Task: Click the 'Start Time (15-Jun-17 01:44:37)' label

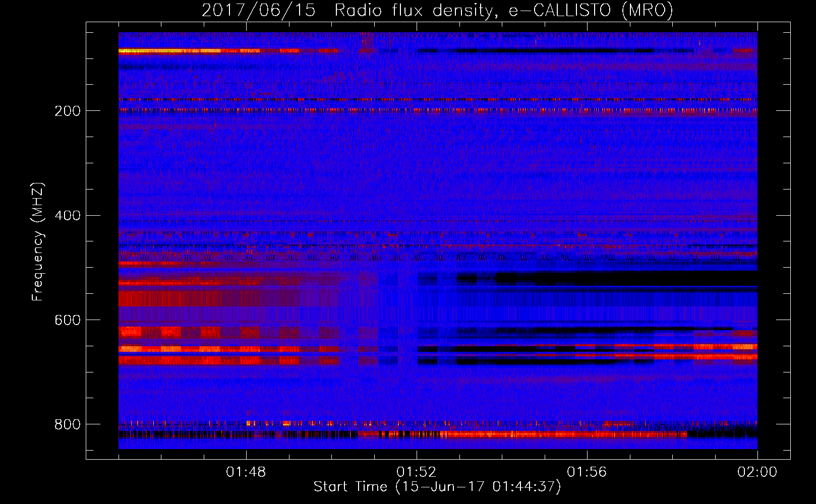Action: tap(437, 487)
